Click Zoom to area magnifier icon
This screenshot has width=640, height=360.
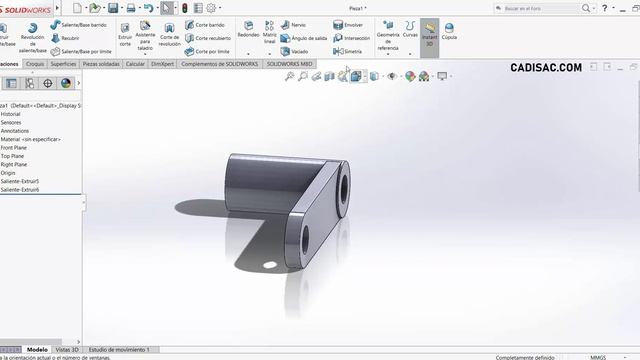[x=303, y=76]
